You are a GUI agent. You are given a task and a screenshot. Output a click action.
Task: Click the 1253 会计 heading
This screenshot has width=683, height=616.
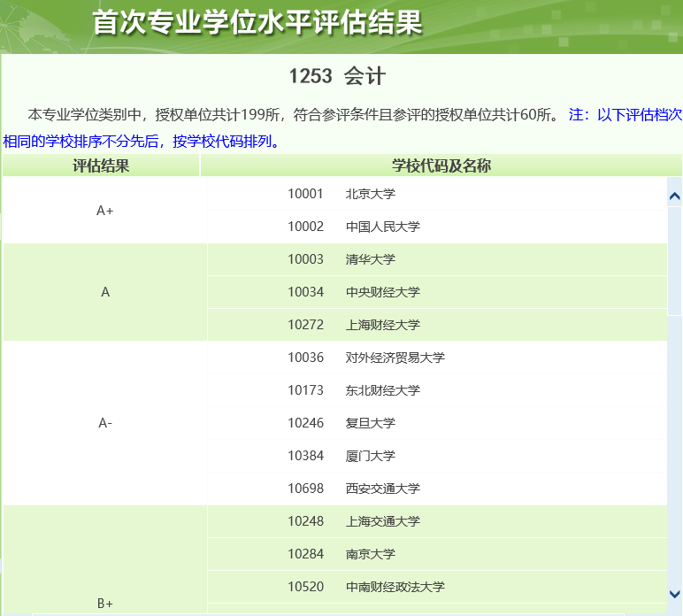tap(338, 76)
